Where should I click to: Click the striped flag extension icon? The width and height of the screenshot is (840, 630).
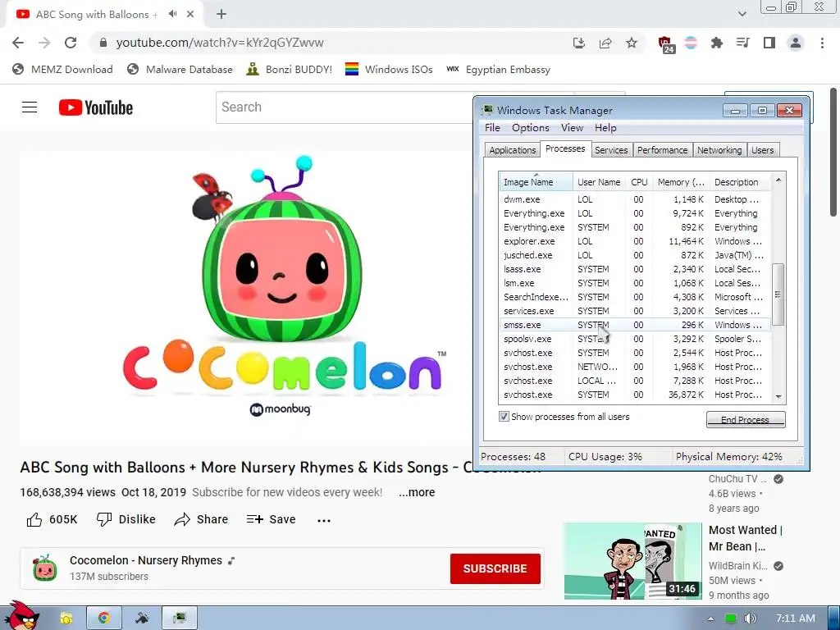(x=691, y=43)
